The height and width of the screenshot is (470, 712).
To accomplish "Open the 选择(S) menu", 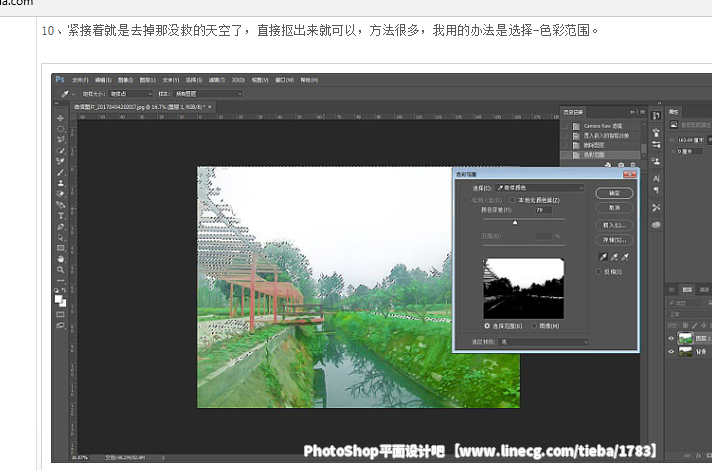I will coord(194,80).
